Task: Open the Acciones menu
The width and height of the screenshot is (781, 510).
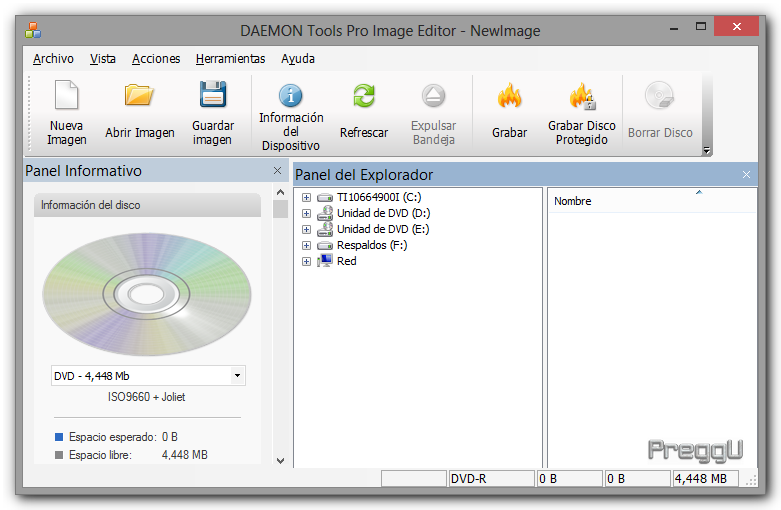Action: (x=156, y=59)
